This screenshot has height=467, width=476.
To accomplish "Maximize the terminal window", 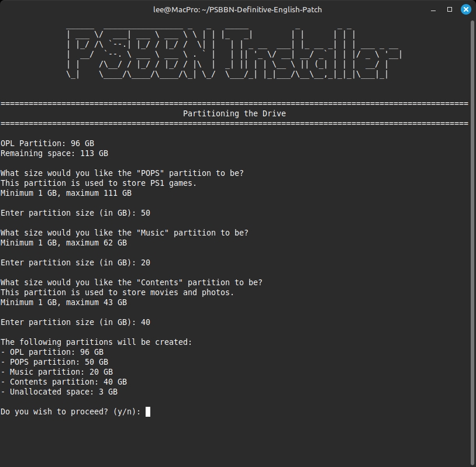I will point(450,9).
